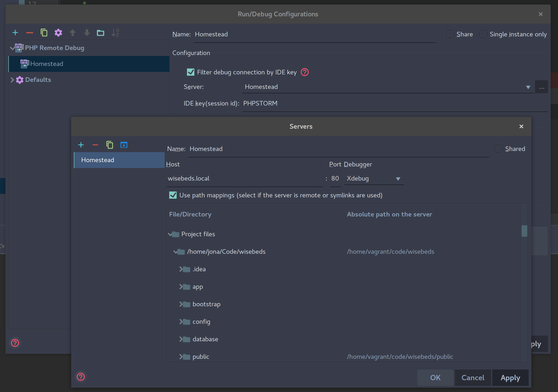Disable Use path mappings checkbox
This screenshot has width=558, height=392.
coord(173,195)
